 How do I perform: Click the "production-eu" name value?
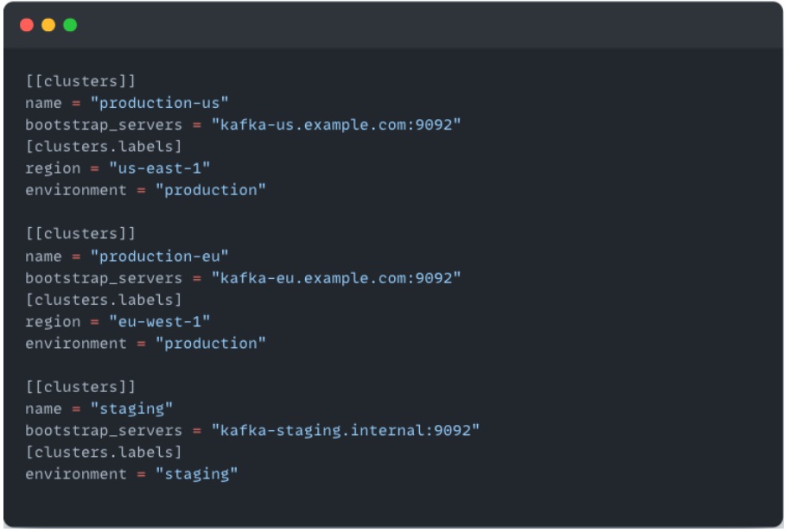click(159, 256)
